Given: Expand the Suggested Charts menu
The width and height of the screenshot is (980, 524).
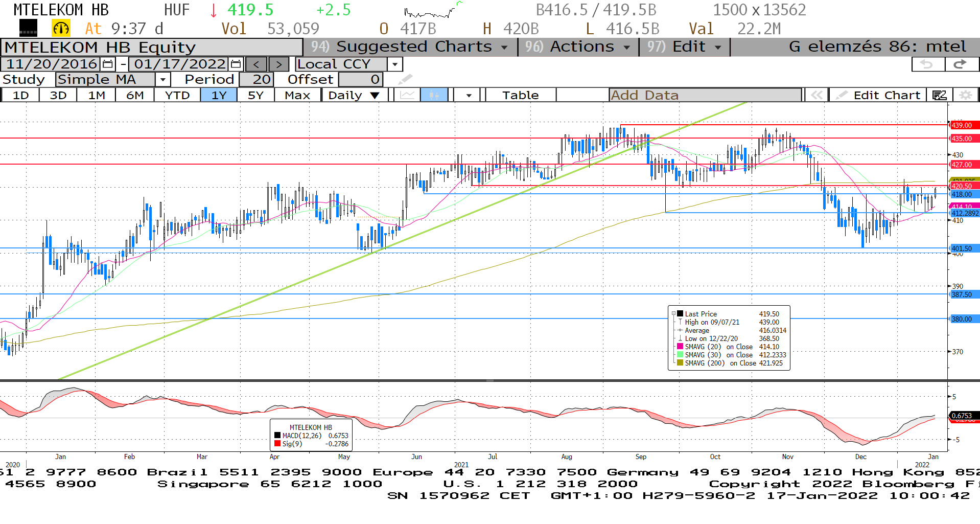Looking at the screenshot, I should click(x=409, y=47).
